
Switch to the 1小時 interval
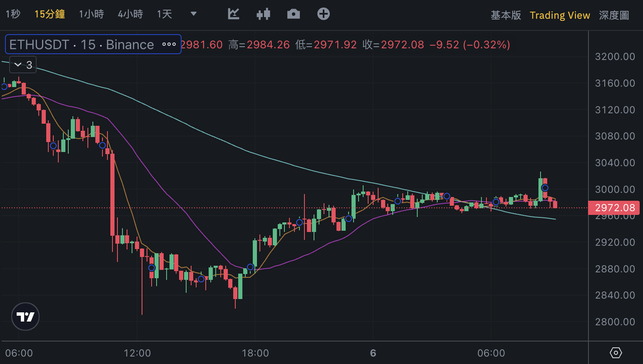[x=91, y=14]
